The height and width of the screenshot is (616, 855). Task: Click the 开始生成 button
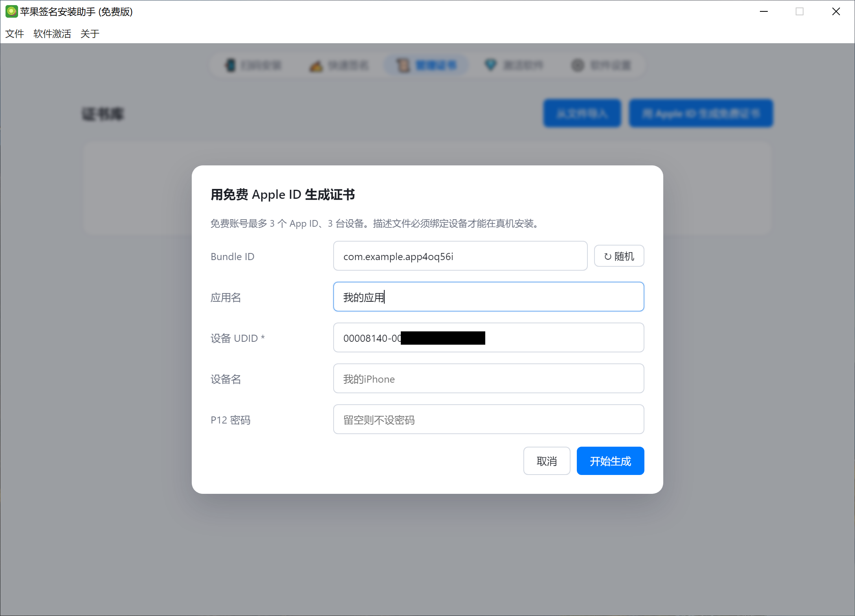(610, 461)
